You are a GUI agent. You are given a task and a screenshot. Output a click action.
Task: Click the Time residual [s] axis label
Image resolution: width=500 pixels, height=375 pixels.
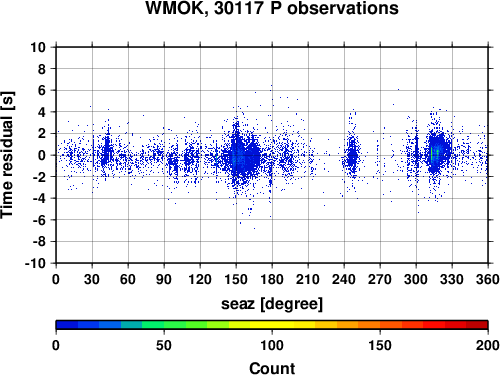click(x=7, y=155)
